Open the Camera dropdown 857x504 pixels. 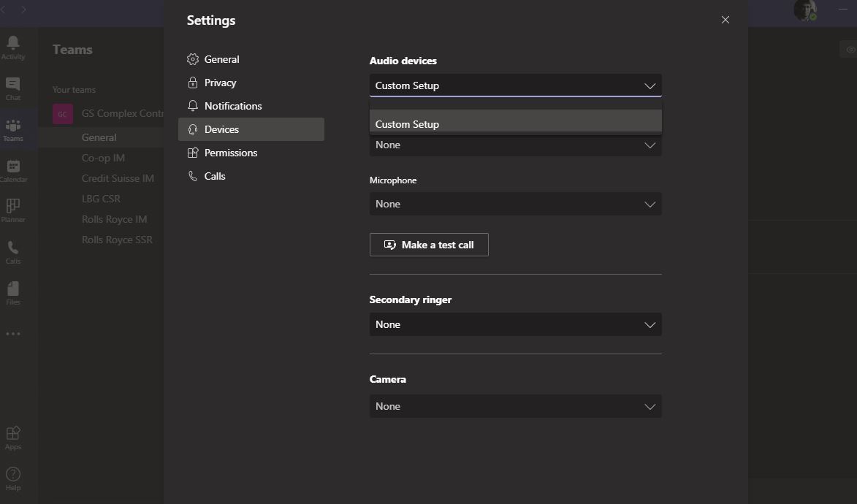[x=515, y=406]
